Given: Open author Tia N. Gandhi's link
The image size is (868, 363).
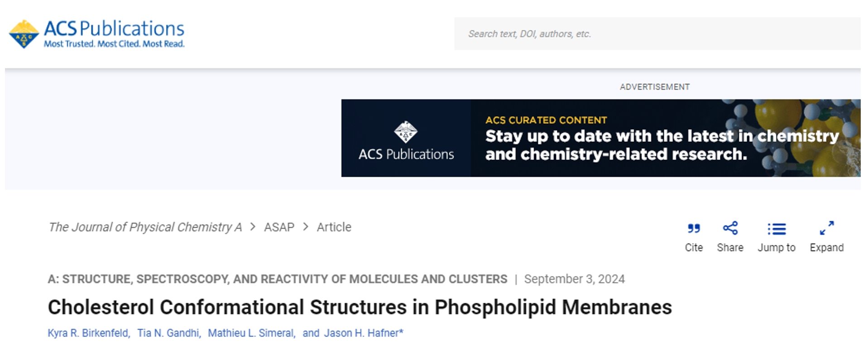Looking at the screenshot, I should 169,333.
